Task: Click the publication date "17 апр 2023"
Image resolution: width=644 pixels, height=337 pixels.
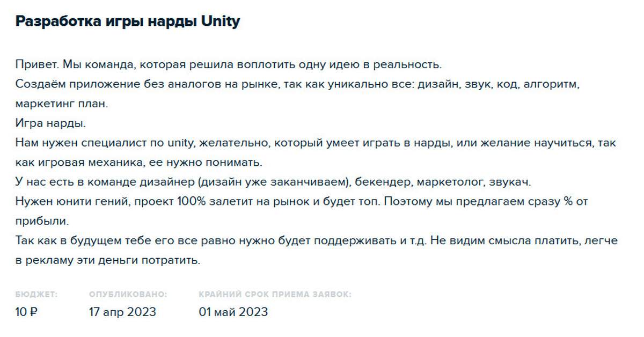Action: [x=122, y=312]
